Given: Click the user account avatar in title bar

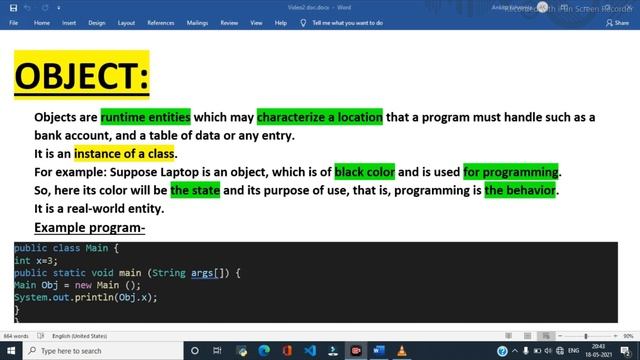Looking at the screenshot, I should pyautogui.click(x=542, y=7).
